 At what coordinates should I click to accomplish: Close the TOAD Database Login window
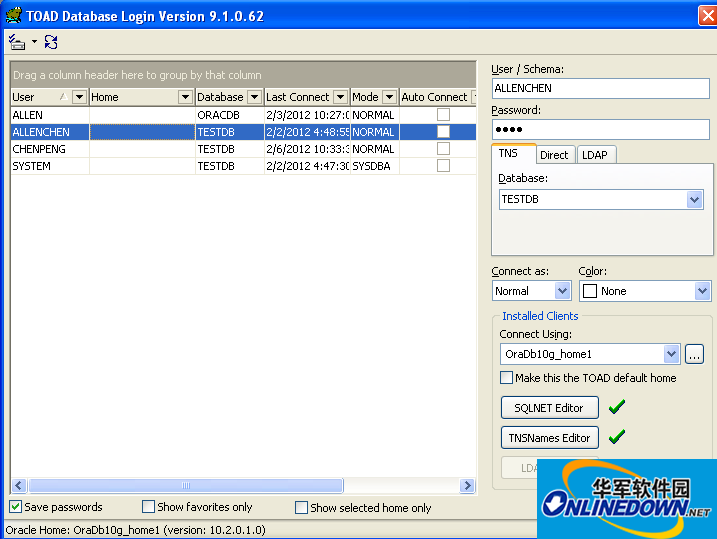click(x=708, y=16)
